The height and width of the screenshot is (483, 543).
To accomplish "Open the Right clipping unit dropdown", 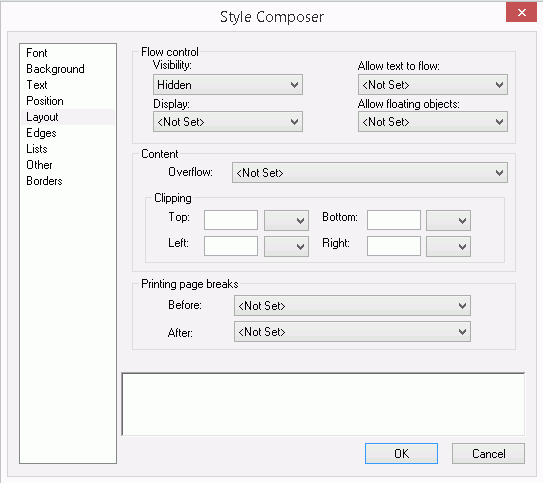I will pos(448,246).
